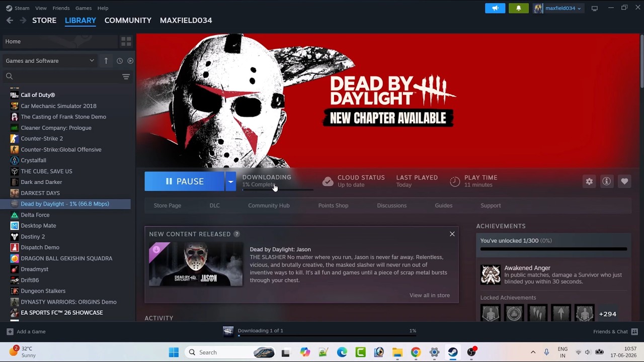644x362 pixels.
Task: Click the play time clock icon
Action: [455, 182]
